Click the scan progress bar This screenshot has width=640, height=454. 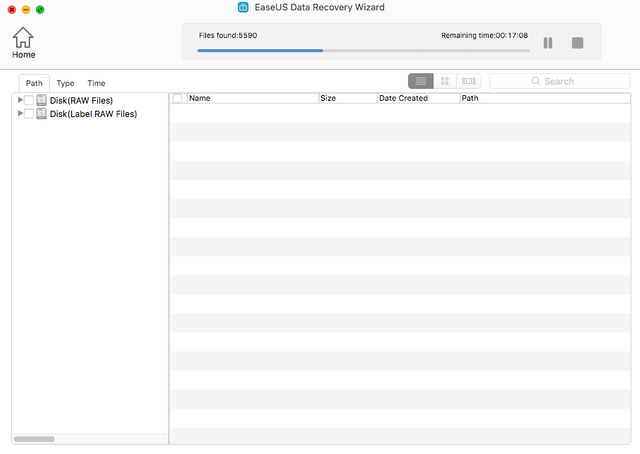point(364,51)
